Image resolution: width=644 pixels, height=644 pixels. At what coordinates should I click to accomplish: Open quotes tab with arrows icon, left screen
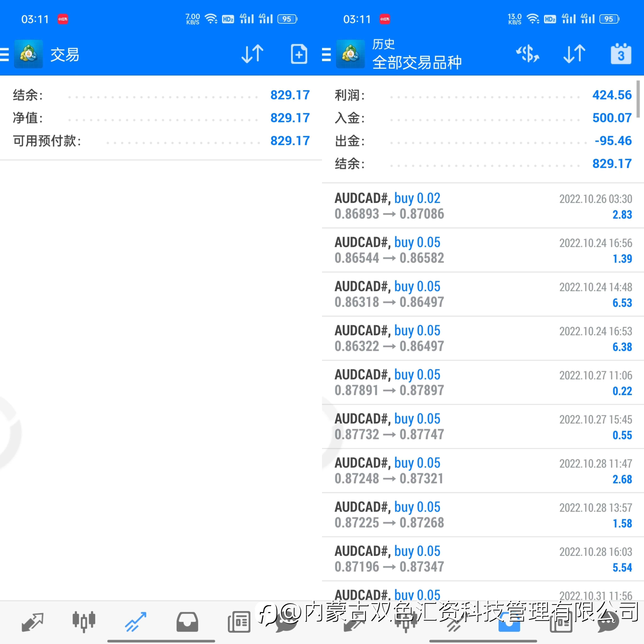pos(32,622)
